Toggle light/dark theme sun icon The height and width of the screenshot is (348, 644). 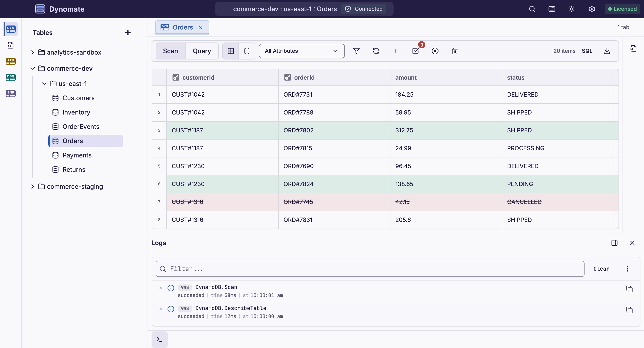click(x=572, y=9)
